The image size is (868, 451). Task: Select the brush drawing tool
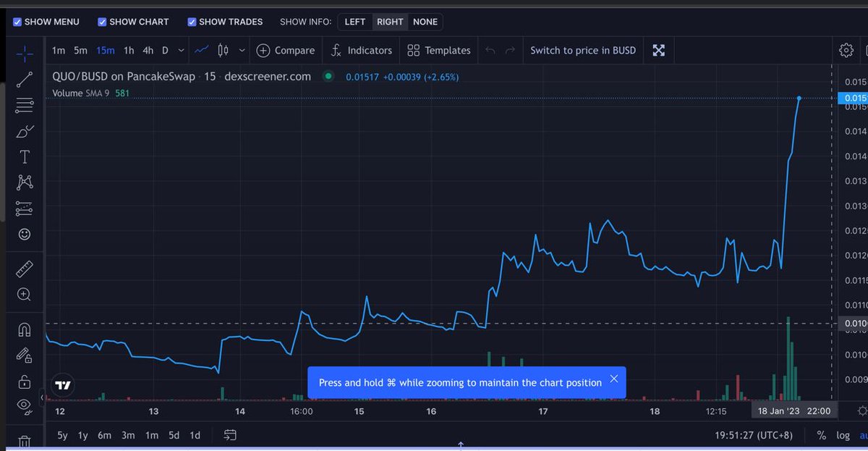(x=25, y=131)
